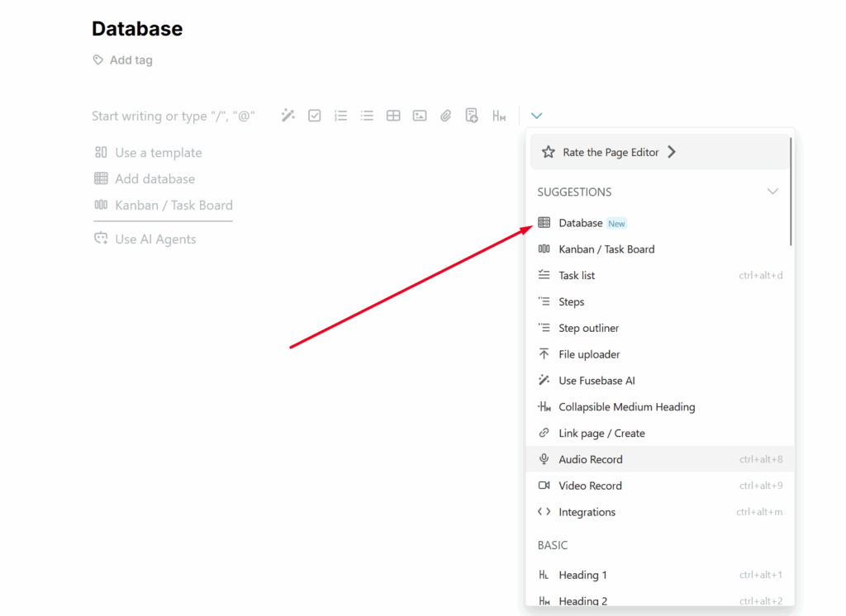The height and width of the screenshot is (616, 846).
Task: Click Add database link on page
Action: coord(154,179)
